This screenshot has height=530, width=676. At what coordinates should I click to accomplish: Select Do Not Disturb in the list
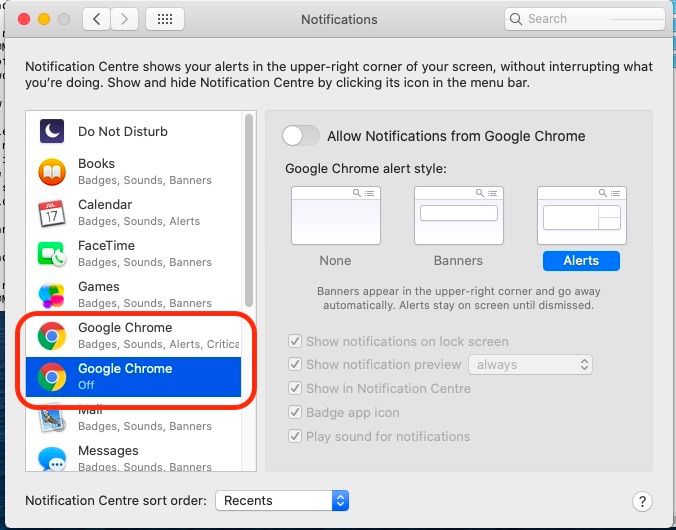pyautogui.click(x=123, y=132)
